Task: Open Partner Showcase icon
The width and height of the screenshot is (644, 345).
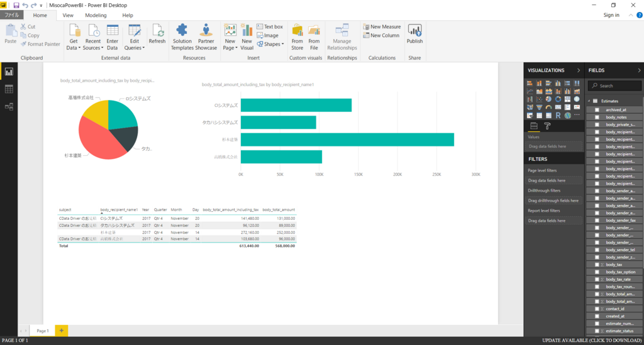Action: tap(206, 30)
